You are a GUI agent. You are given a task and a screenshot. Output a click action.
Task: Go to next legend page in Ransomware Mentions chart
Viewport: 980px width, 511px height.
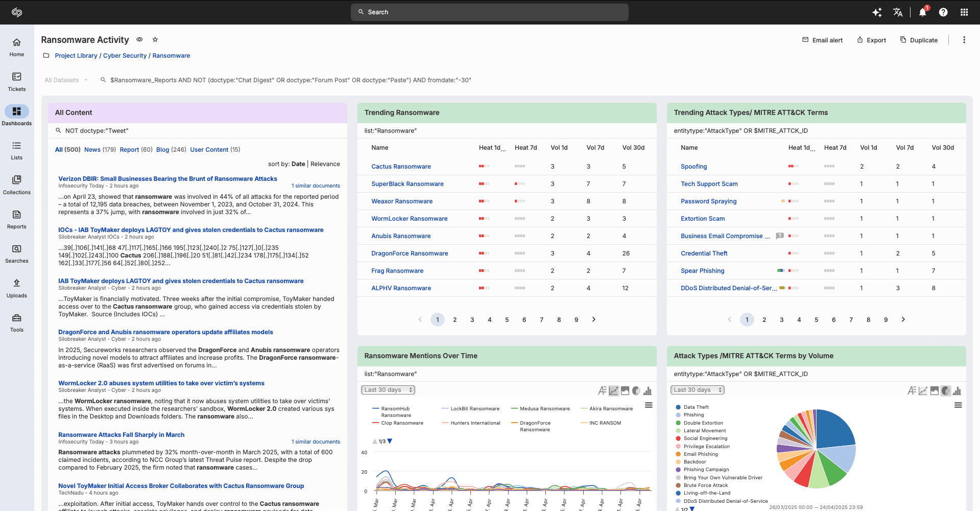[x=390, y=442]
